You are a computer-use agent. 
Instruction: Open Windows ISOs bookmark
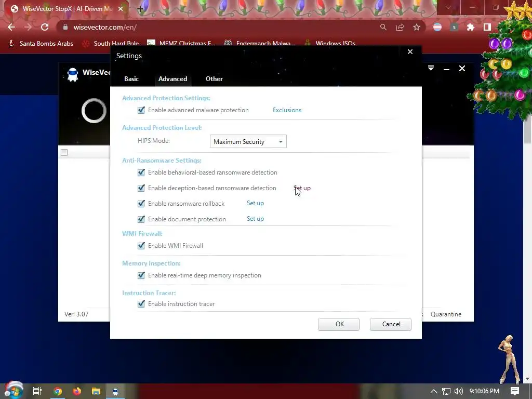pyautogui.click(x=330, y=44)
